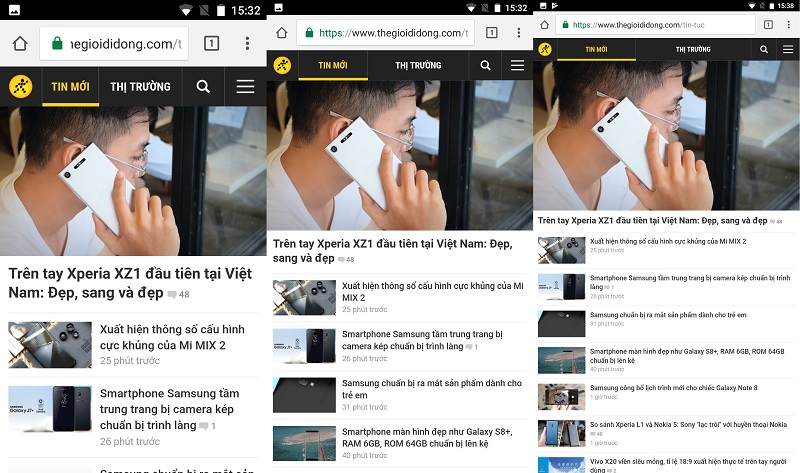Screen dimensions: 800x473
Task: Open the three-dot Chrome menu in the left phone
Action: [246, 43]
